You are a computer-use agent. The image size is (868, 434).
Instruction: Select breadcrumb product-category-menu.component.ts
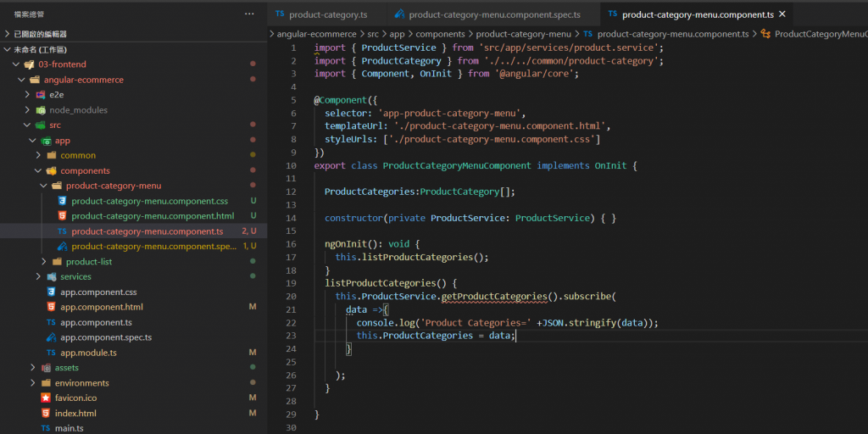pos(673,34)
